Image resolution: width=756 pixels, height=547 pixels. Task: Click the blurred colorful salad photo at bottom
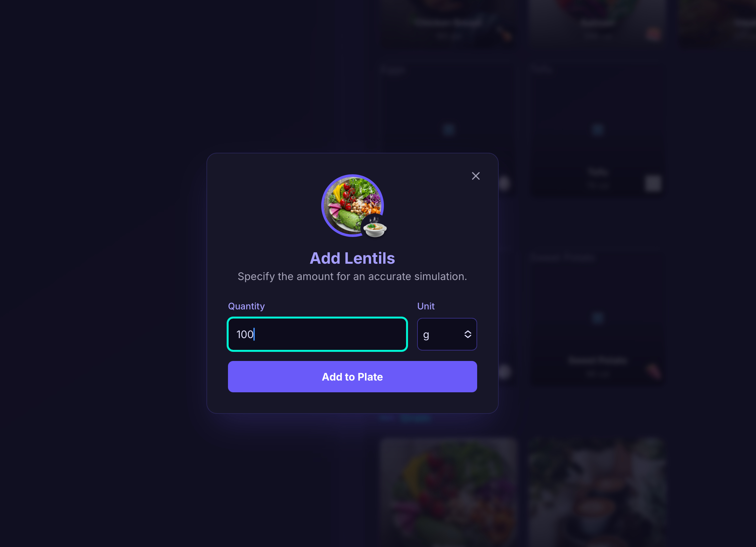point(448,492)
